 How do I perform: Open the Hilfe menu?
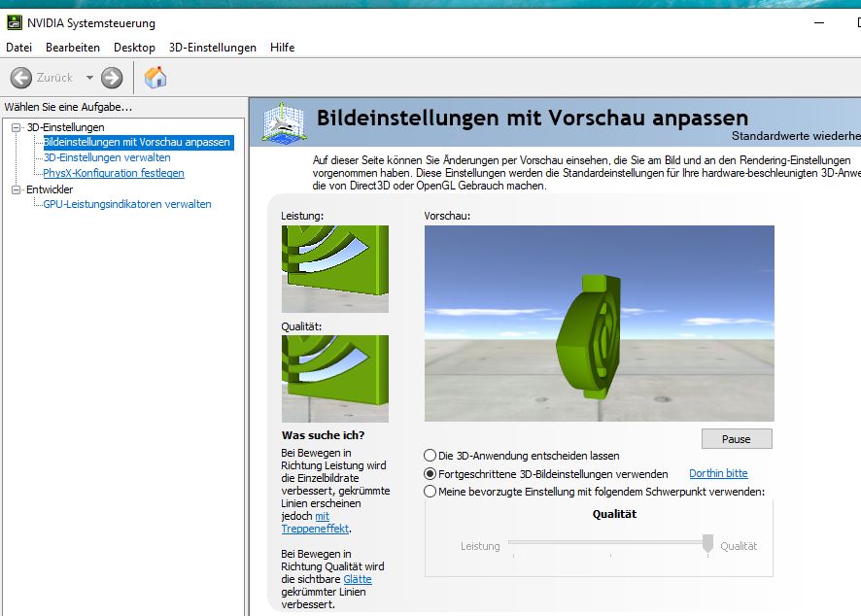tap(282, 48)
